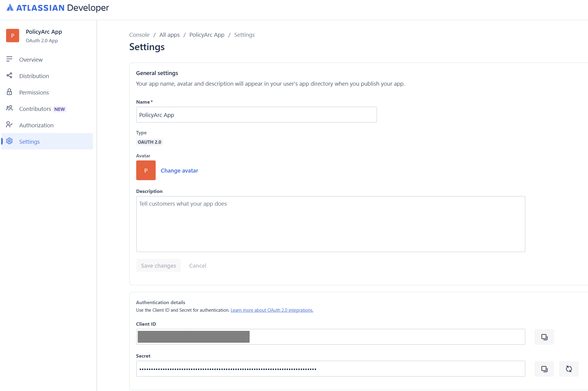
Task: Regenerate the Secret with refresh icon
Action: [x=569, y=369]
